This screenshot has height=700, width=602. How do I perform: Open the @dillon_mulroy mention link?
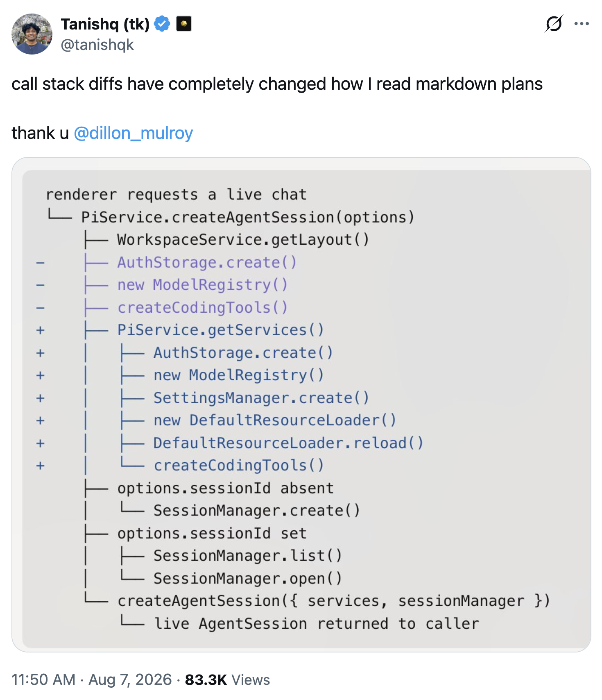[x=133, y=133]
